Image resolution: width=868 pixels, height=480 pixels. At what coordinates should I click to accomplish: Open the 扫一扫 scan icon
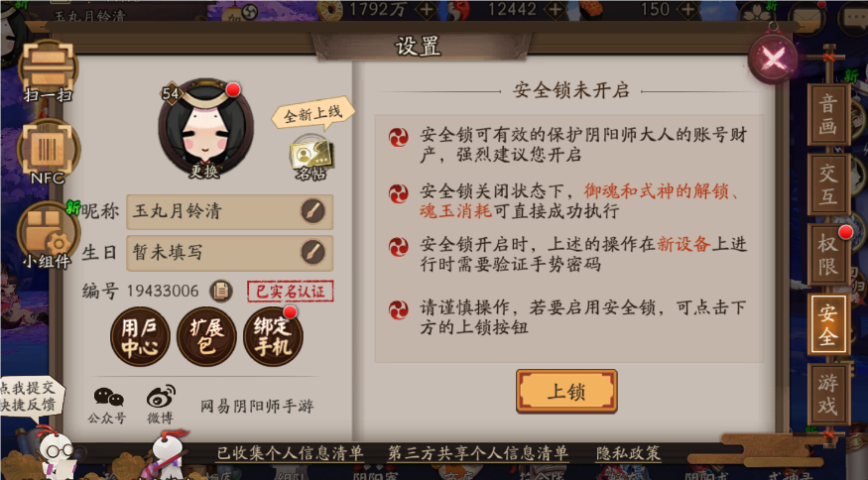point(48,72)
